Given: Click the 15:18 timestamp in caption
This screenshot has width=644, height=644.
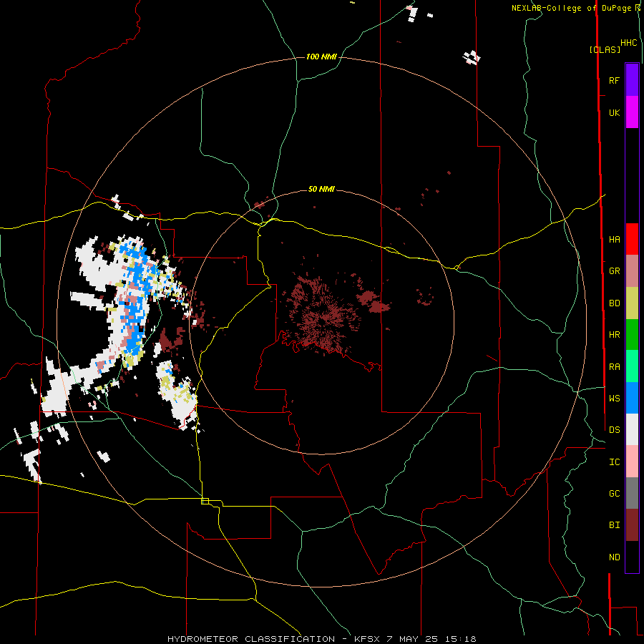Looking at the screenshot, I should pos(462,639).
